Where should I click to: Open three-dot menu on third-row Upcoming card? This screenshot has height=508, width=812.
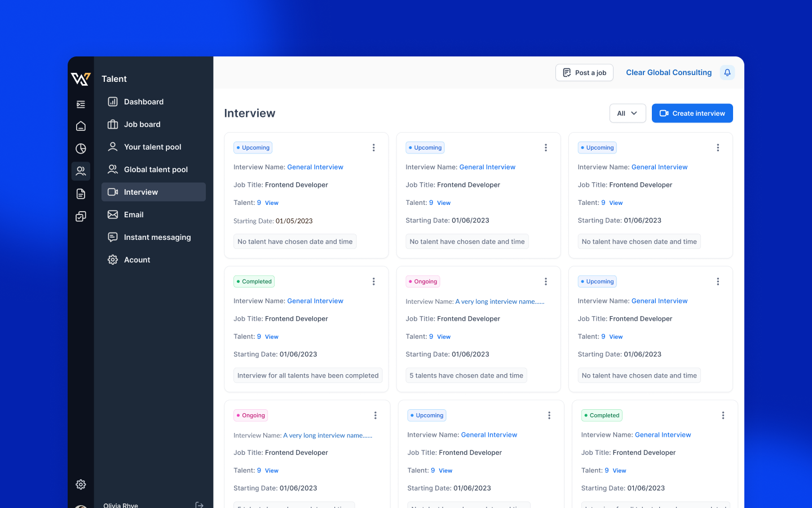(549, 415)
